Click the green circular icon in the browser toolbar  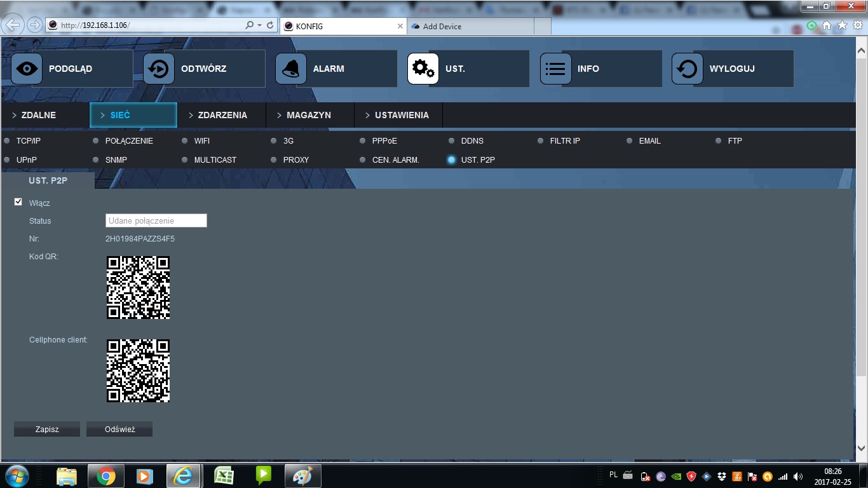click(811, 25)
